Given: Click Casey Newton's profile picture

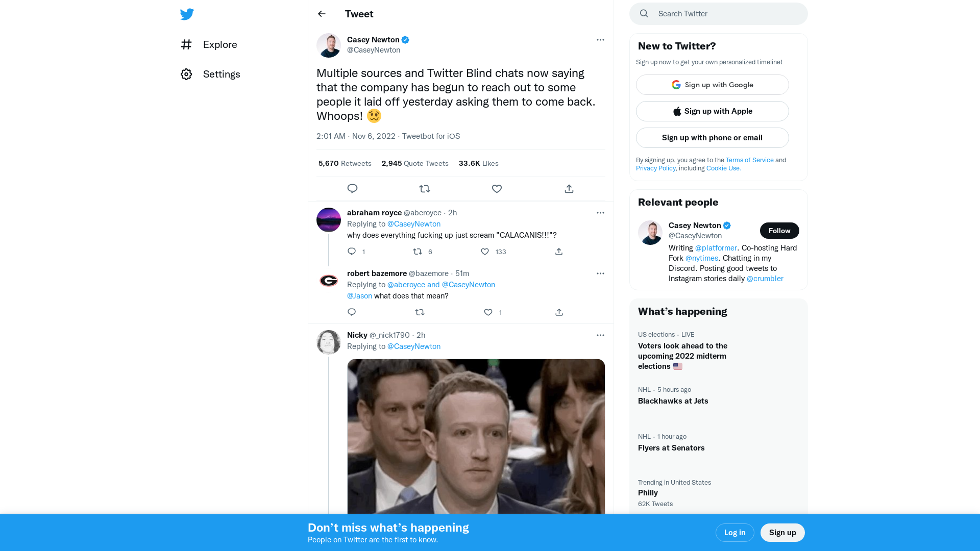Looking at the screenshot, I should coord(329,45).
